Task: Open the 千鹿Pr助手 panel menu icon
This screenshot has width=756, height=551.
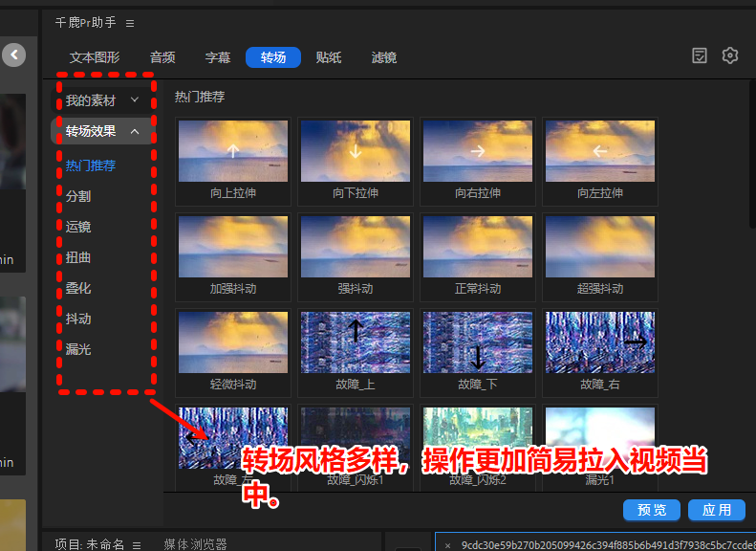Action: coord(130,23)
